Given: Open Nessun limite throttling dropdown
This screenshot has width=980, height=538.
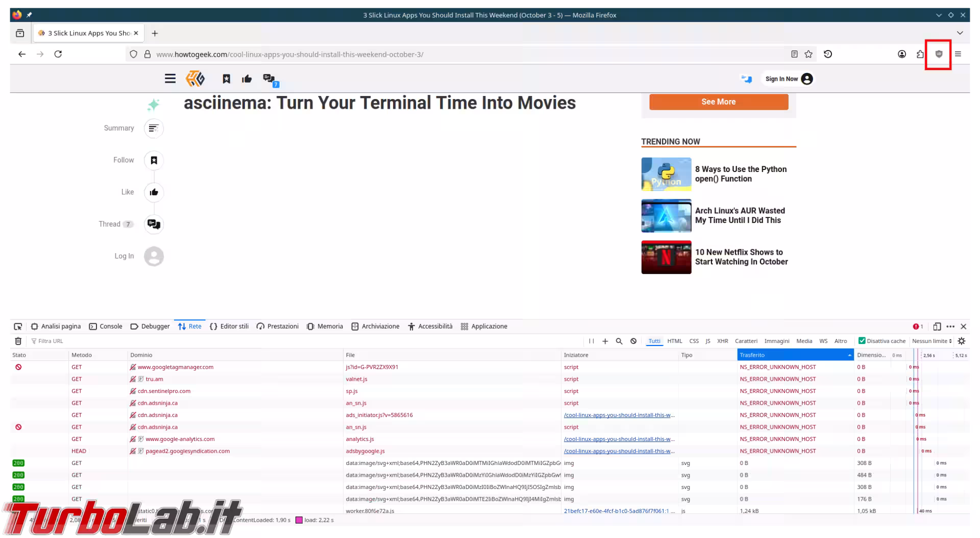Looking at the screenshot, I should (x=932, y=341).
